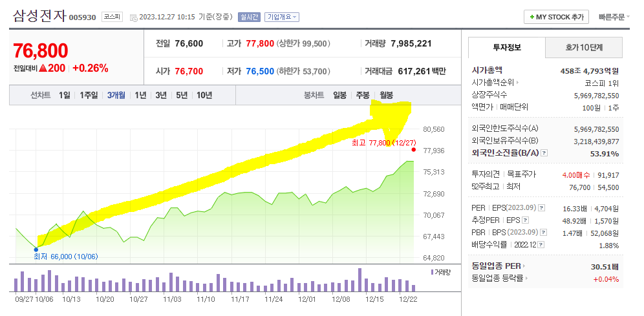Viewport: 644px width, 316px height.
Task: Select the 10년 line chart period
Action: click(204, 96)
